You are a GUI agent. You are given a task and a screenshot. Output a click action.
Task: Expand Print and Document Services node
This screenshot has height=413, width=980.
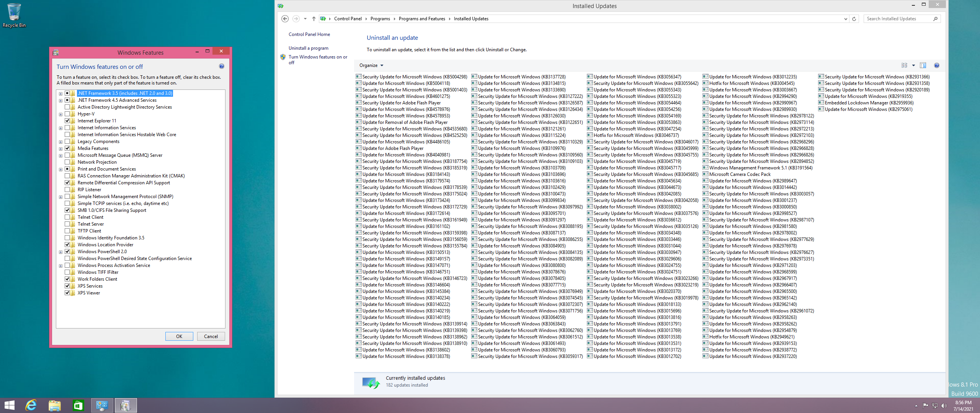60,169
